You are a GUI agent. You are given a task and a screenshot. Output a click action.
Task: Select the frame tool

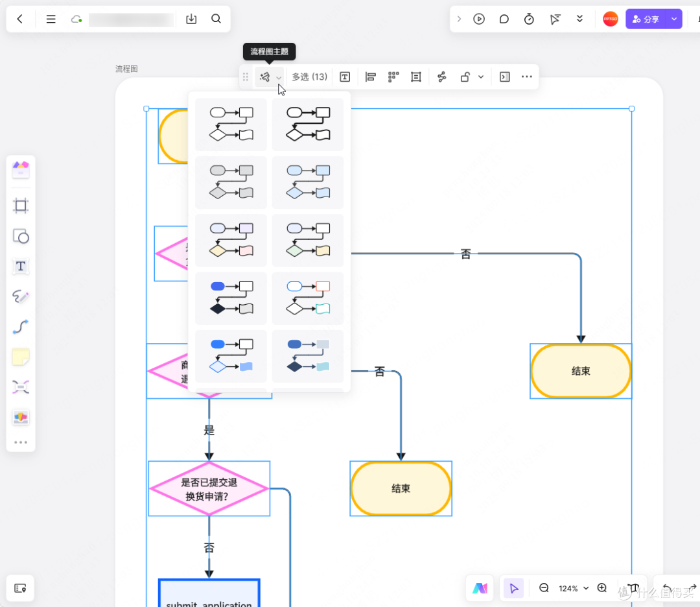pos(21,206)
